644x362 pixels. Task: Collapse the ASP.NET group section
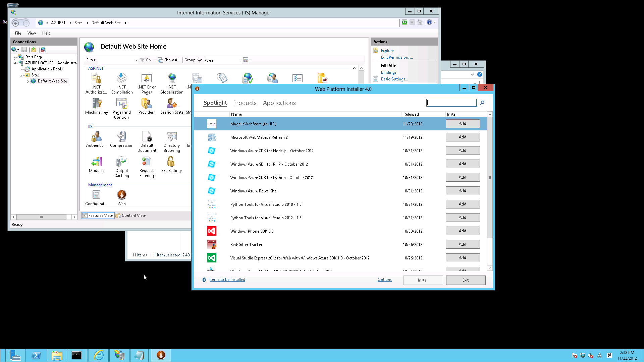click(x=354, y=68)
